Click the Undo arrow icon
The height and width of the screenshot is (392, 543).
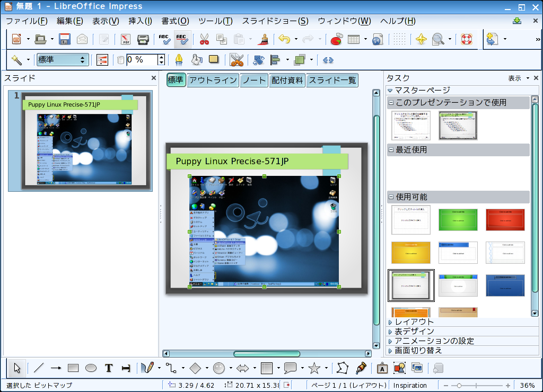284,39
